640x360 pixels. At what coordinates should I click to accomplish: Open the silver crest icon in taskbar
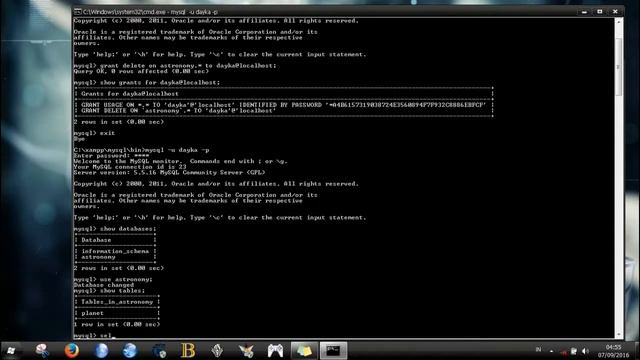click(217, 350)
